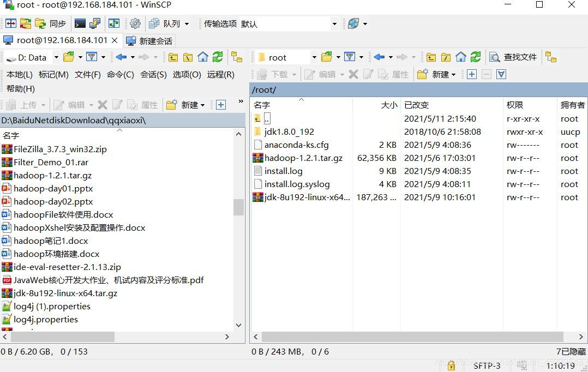The image size is (588, 372).
Task: Click the Synchronize (同步) toolbar button
Action: tap(51, 23)
